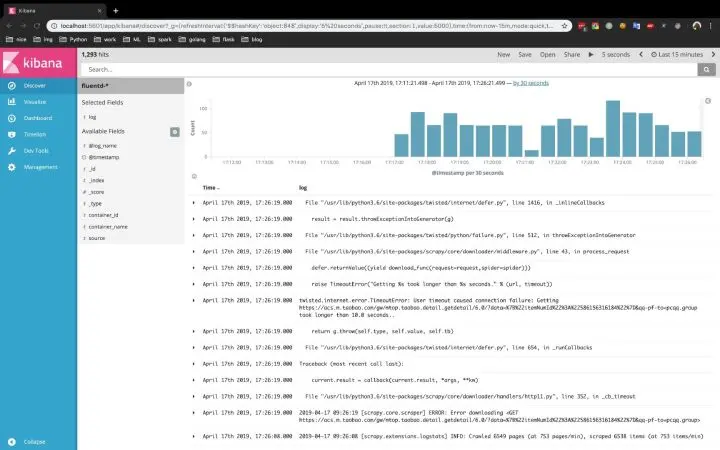Open a new browser tab
Image resolution: width=720 pixels, height=450 pixels.
coord(116,10)
